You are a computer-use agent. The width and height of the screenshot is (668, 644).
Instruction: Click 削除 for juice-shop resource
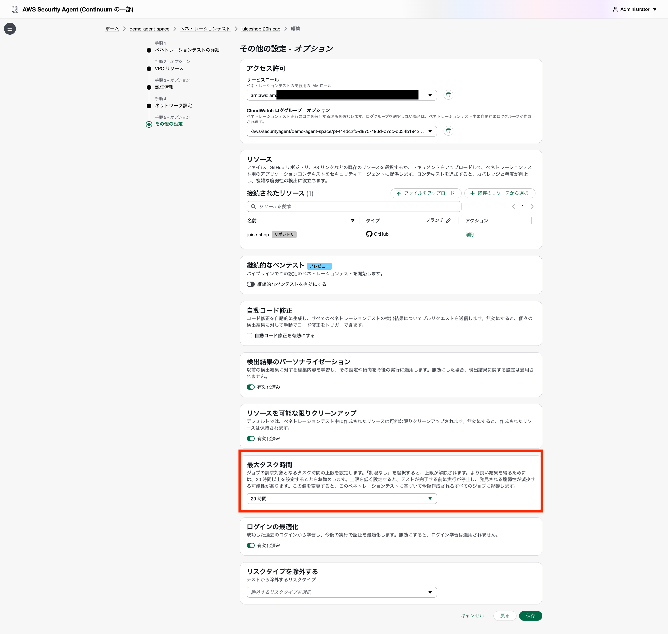click(x=470, y=234)
